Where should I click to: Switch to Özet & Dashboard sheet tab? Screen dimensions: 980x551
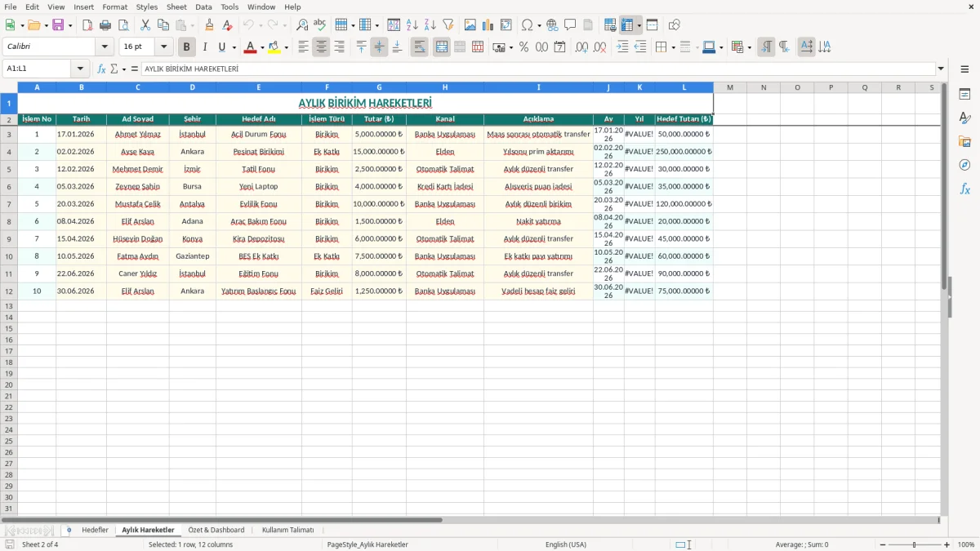[216, 530]
